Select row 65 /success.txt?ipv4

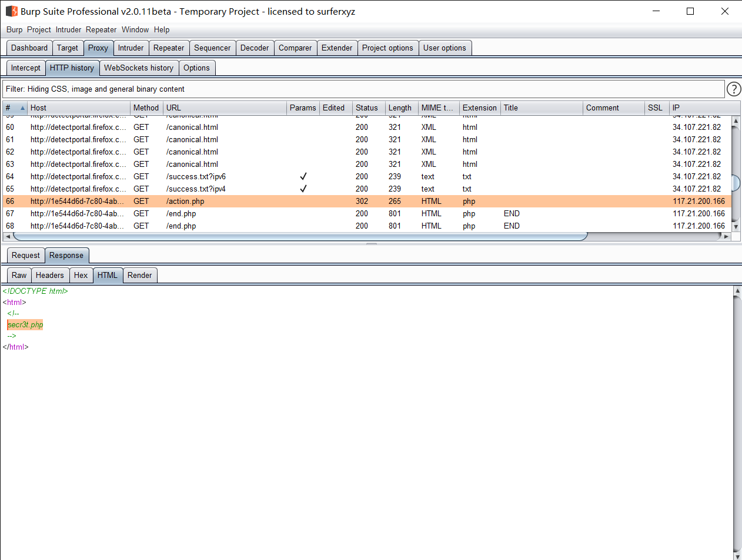click(367, 189)
